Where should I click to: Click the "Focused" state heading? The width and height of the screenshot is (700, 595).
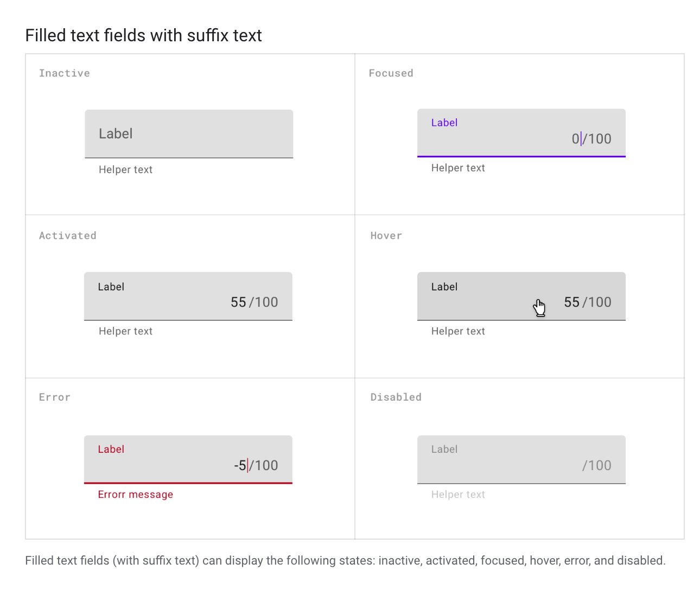[391, 73]
